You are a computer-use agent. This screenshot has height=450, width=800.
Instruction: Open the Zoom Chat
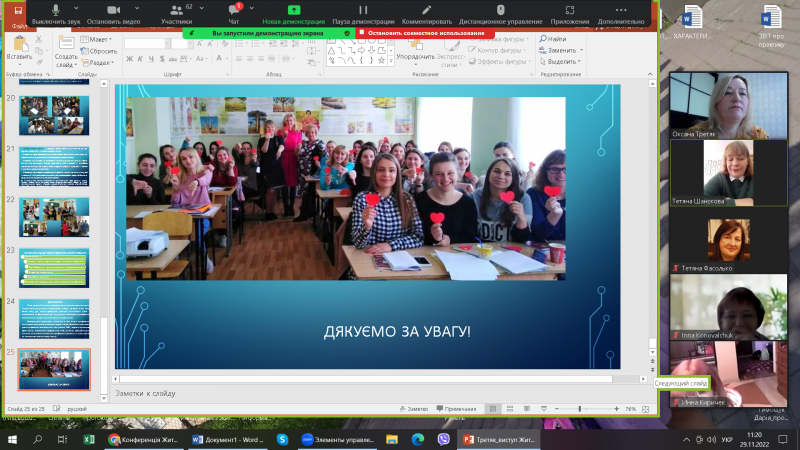point(234,13)
